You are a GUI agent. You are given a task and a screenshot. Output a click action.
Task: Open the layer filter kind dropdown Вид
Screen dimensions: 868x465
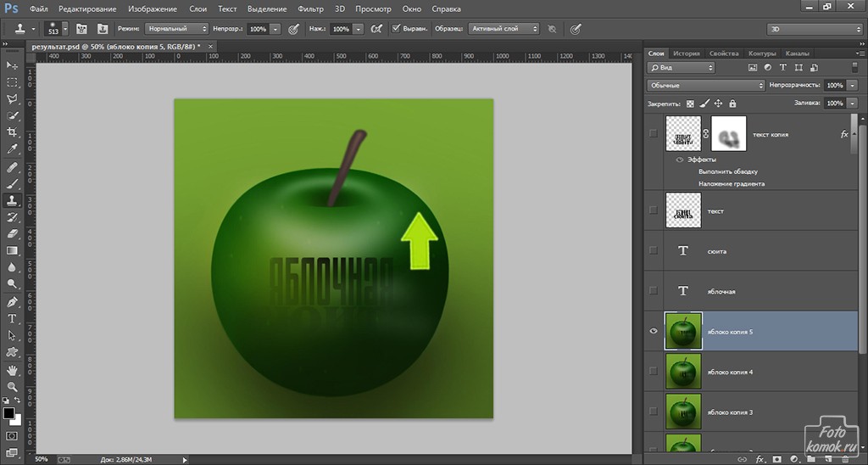[681, 68]
